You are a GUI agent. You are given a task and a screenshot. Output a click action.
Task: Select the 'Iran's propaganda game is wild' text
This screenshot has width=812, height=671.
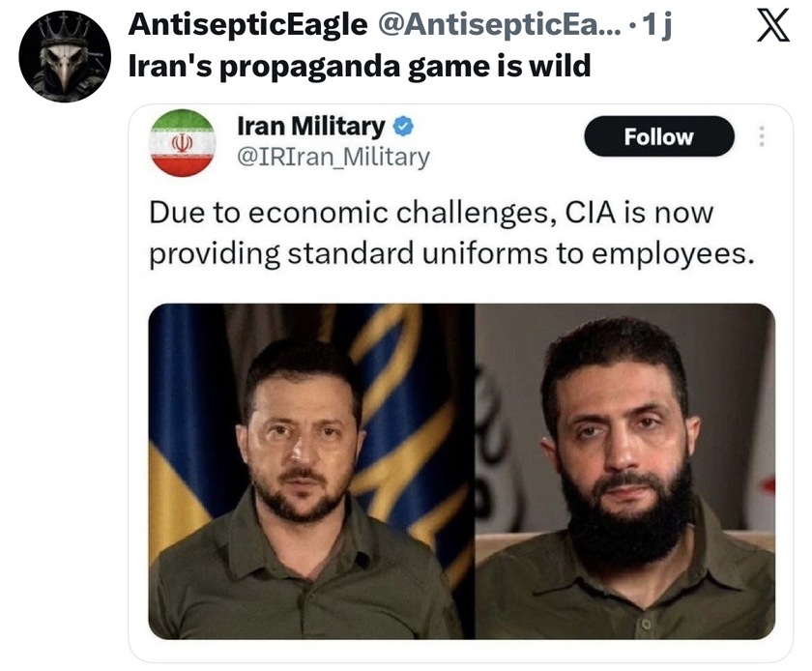[359, 67]
